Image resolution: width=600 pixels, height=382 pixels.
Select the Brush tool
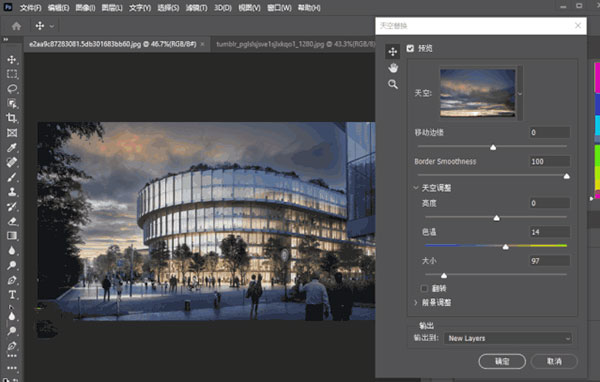click(12, 177)
